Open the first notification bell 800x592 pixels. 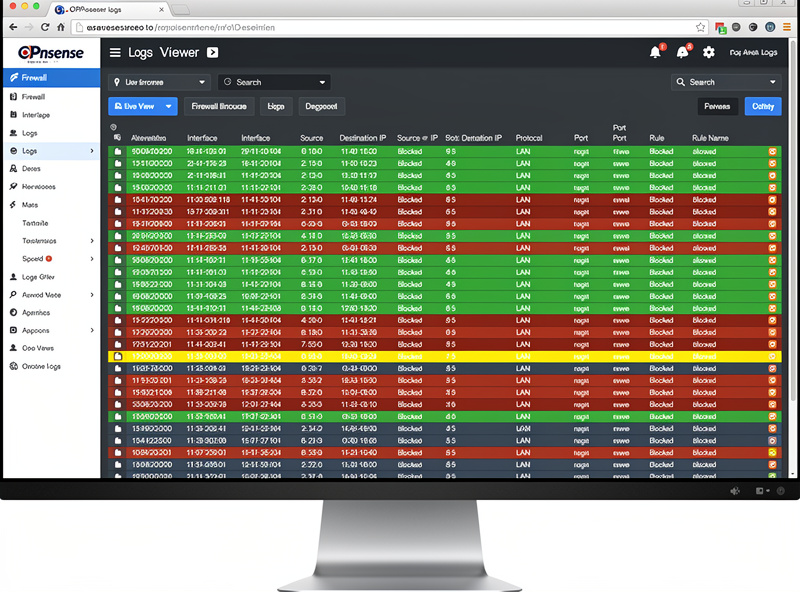tap(656, 52)
